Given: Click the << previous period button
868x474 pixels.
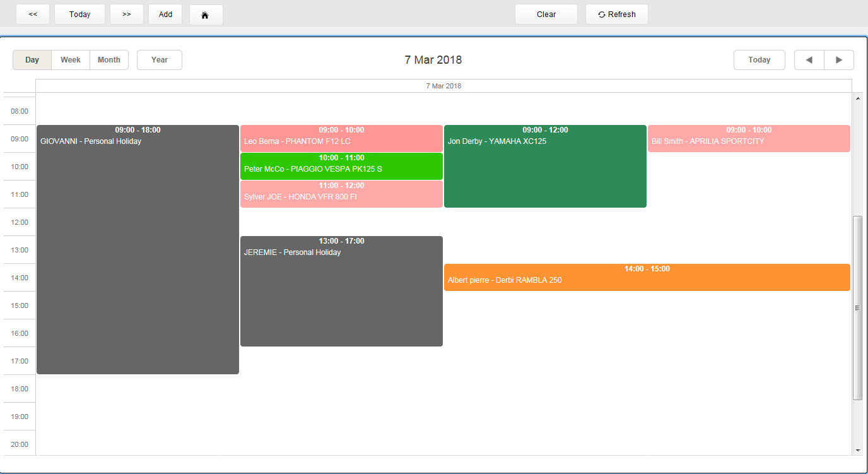Looking at the screenshot, I should pos(33,15).
